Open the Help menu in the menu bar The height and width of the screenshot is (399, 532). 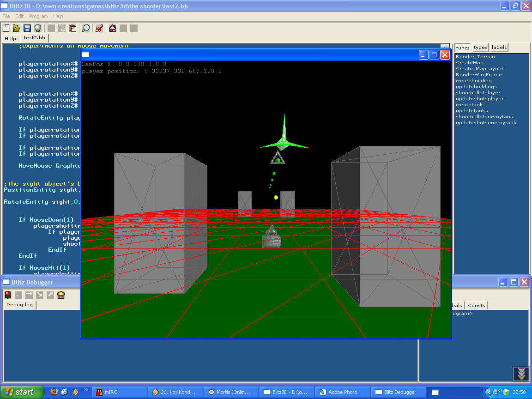click(58, 16)
